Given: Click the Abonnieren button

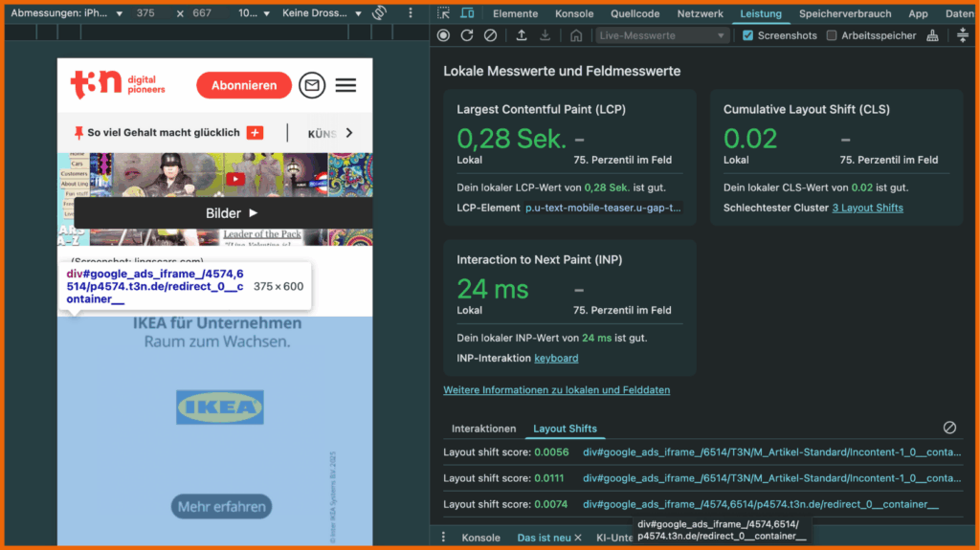Looking at the screenshot, I should tap(243, 85).
